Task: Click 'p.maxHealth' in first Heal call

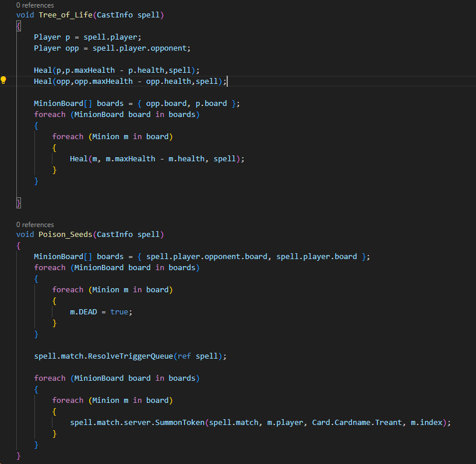Action: pos(90,70)
